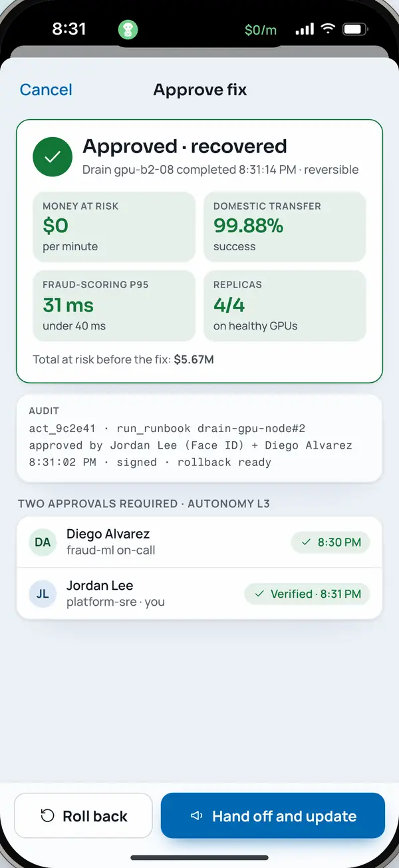Cancel the Approve fix sheet
This screenshot has width=399, height=868.
(46, 90)
